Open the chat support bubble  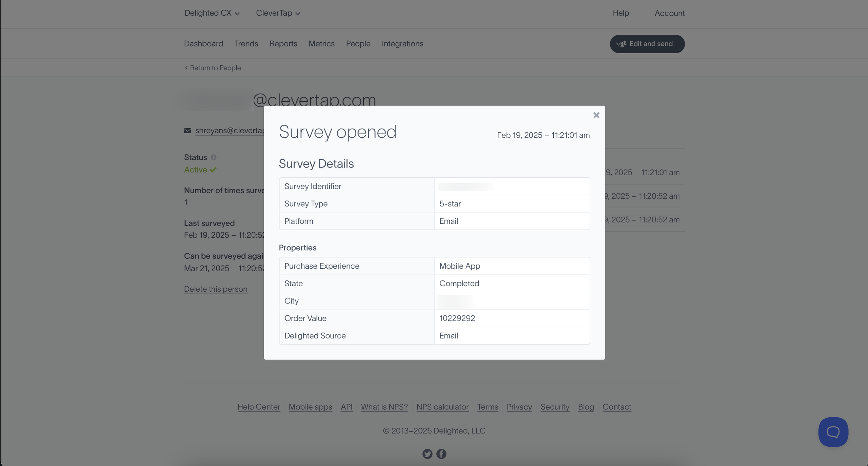point(833,432)
